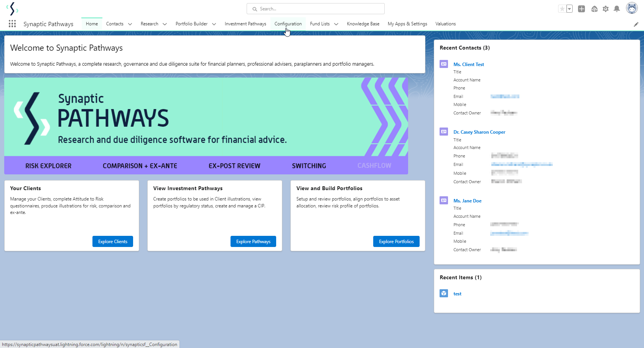Open the Ms. Client Test contact link

click(x=469, y=65)
